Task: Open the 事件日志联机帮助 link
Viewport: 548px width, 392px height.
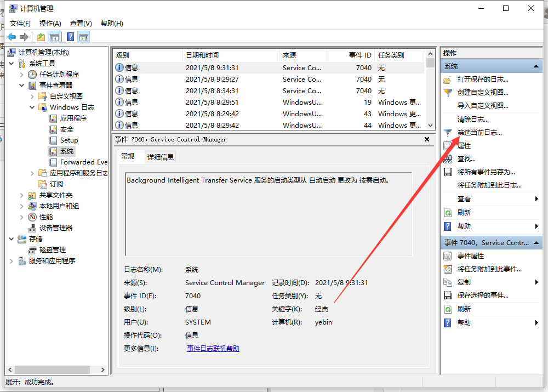Action: coord(213,348)
